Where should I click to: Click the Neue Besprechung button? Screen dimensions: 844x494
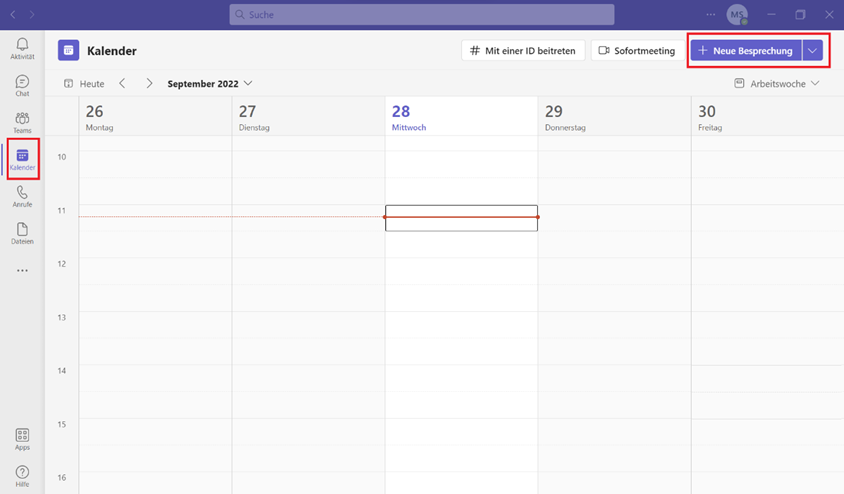click(x=746, y=51)
